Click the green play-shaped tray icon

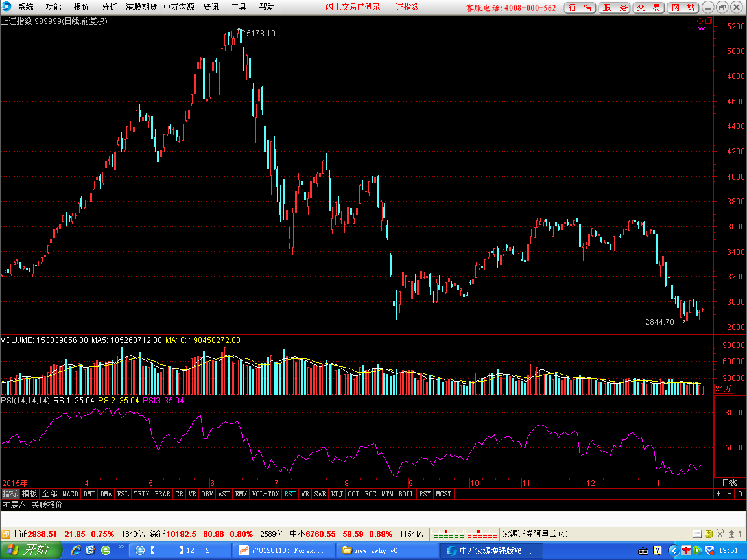(697, 550)
